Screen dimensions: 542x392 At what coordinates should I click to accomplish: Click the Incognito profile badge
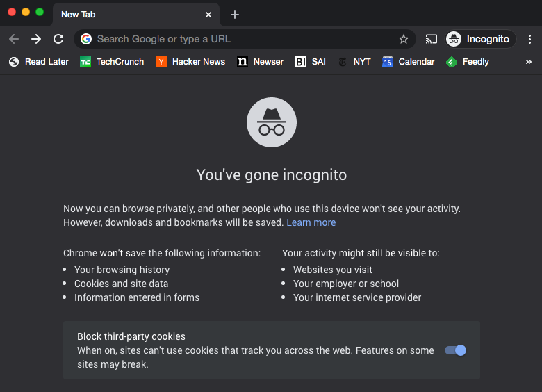pos(479,39)
